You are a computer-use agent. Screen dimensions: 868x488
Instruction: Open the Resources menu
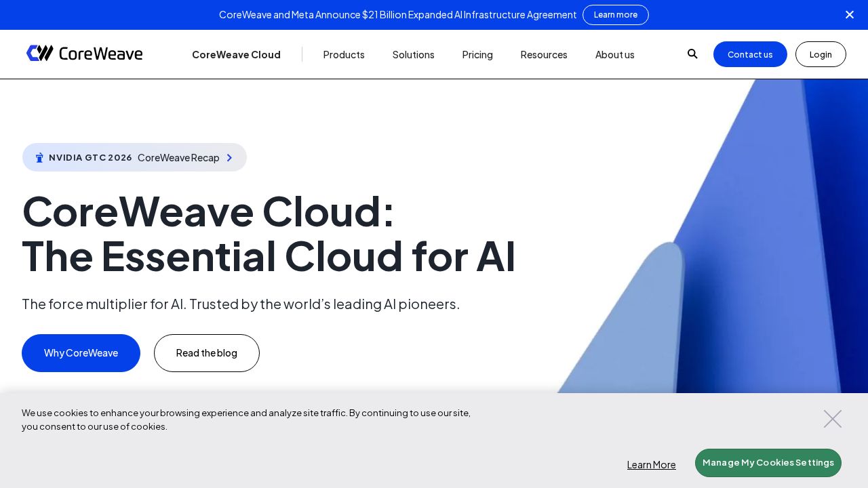coord(544,55)
